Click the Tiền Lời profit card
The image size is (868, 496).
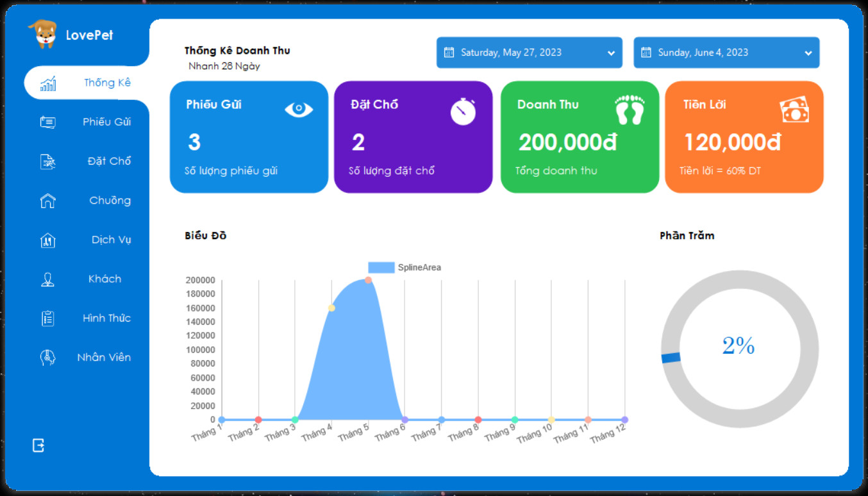pyautogui.click(x=744, y=137)
